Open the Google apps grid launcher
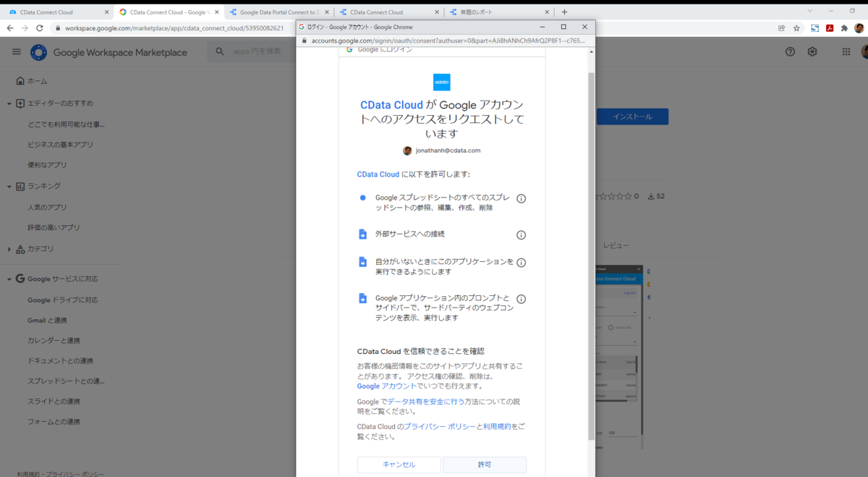Viewport: 868px width, 477px height. coord(846,51)
